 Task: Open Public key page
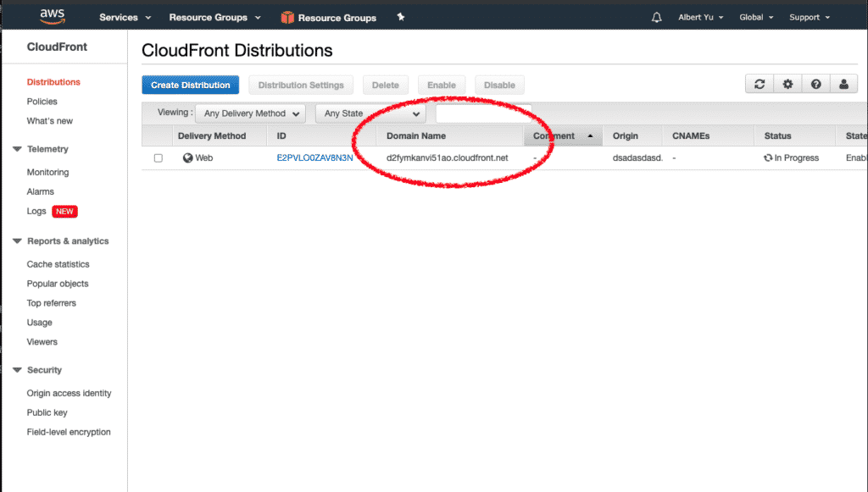click(47, 412)
